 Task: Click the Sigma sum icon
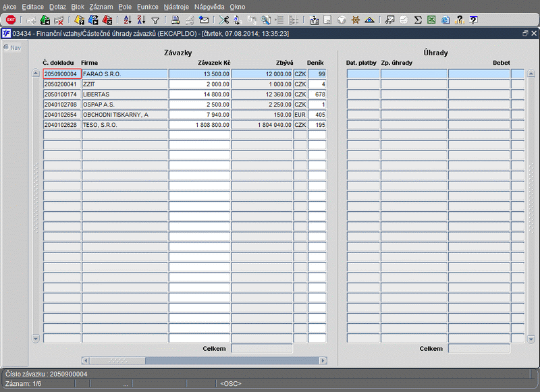pos(418,20)
